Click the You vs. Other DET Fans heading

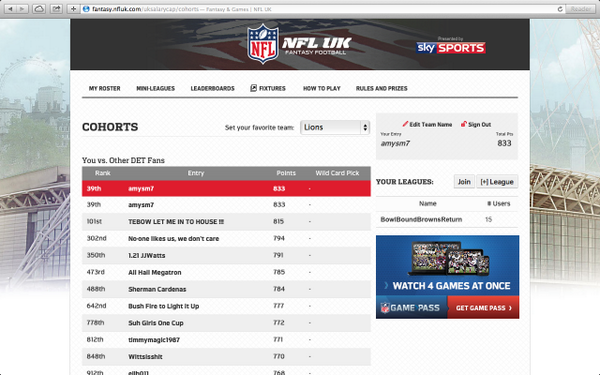tap(123, 160)
